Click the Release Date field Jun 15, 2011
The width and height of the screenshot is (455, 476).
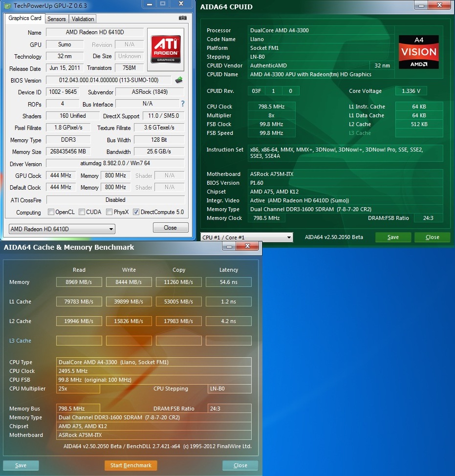[x=65, y=68]
